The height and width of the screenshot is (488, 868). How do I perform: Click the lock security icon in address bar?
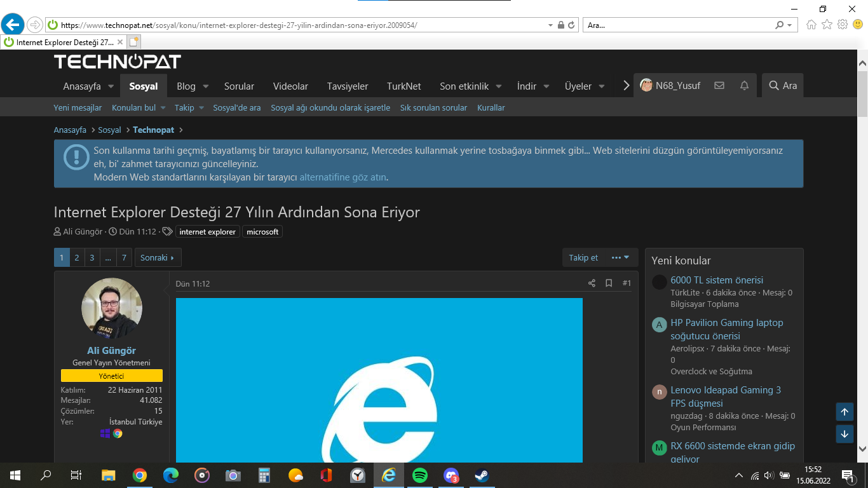560,25
